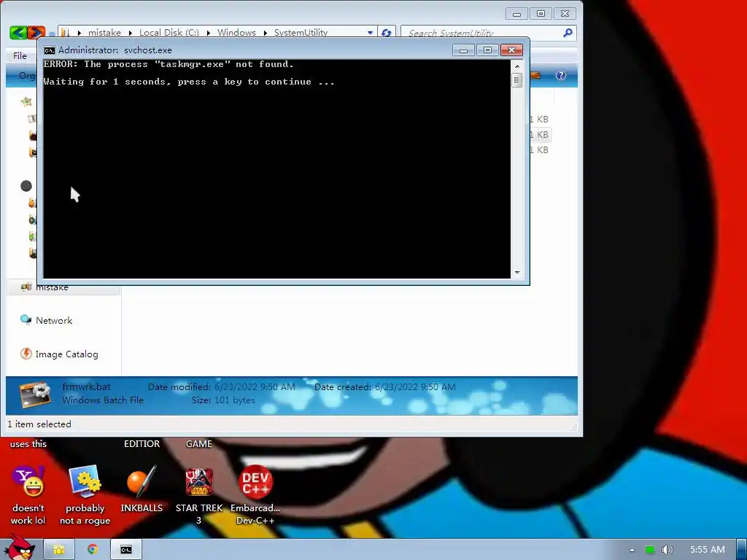Screen dimensions: 747x560
Task: Click the console scrollbar up arrow
Action: click(x=517, y=66)
